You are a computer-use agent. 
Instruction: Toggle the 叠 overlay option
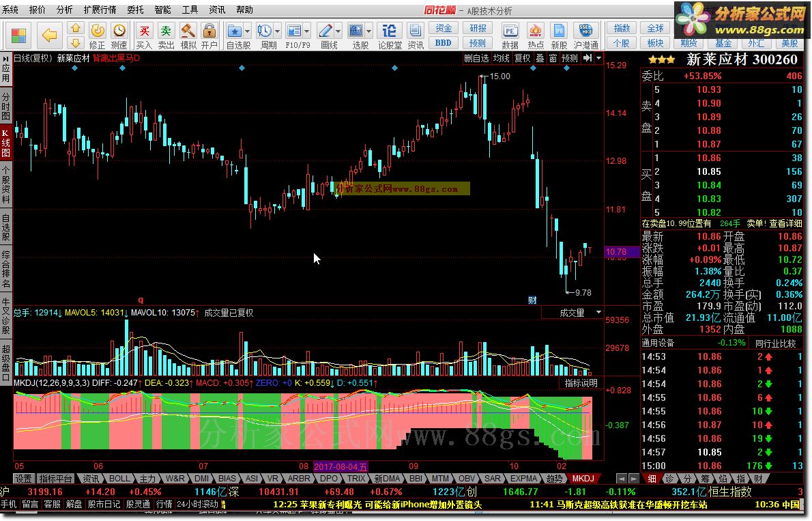540,58
